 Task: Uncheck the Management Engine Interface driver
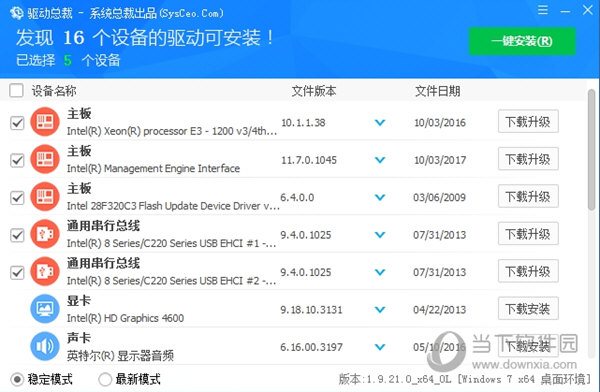tap(17, 160)
